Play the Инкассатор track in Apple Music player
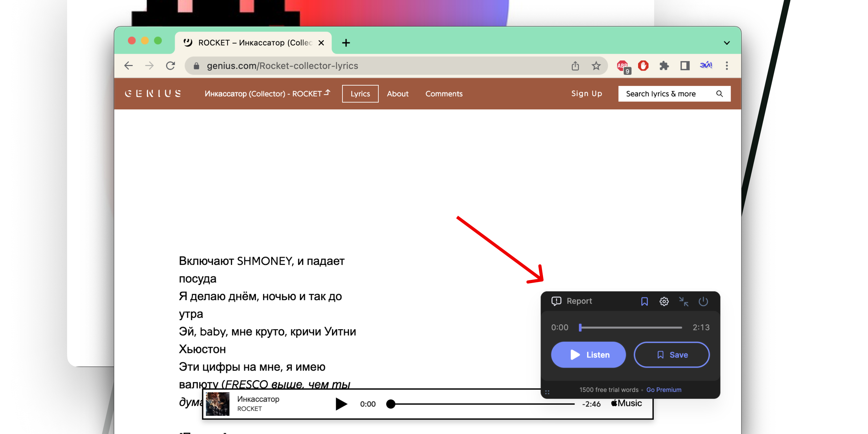This screenshot has height=434, width=868. tap(341, 404)
